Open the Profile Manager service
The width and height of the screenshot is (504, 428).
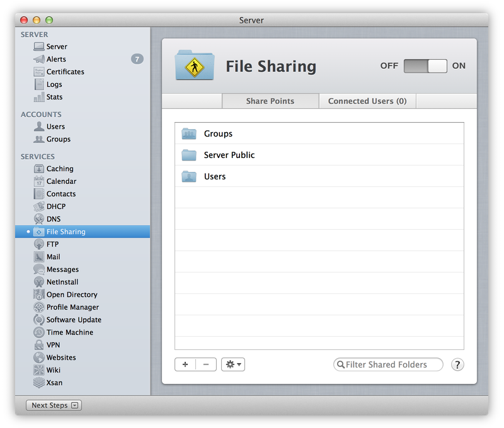[x=83, y=307]
